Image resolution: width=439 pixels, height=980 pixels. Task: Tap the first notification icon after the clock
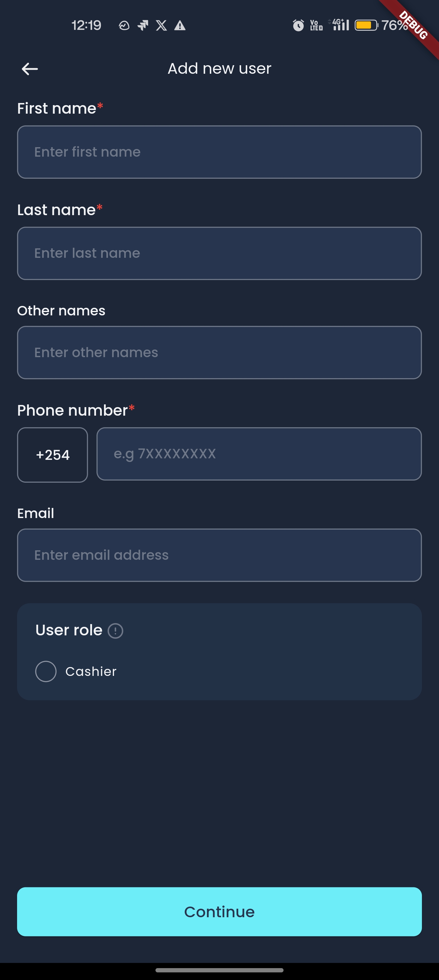click(x=124, y=26)
